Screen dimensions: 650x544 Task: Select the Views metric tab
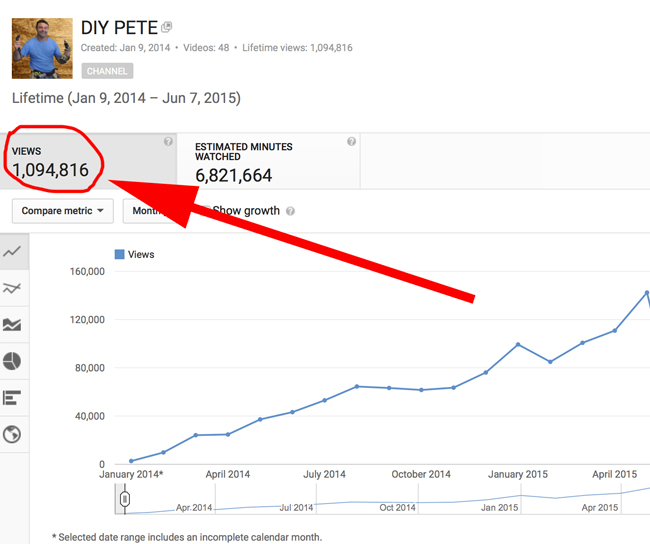[x=89, y=161]
